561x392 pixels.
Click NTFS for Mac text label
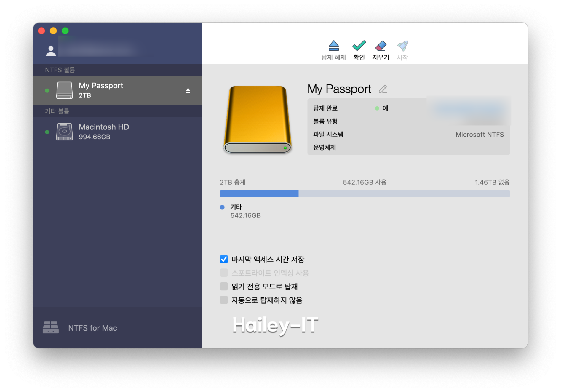(92, 328)
